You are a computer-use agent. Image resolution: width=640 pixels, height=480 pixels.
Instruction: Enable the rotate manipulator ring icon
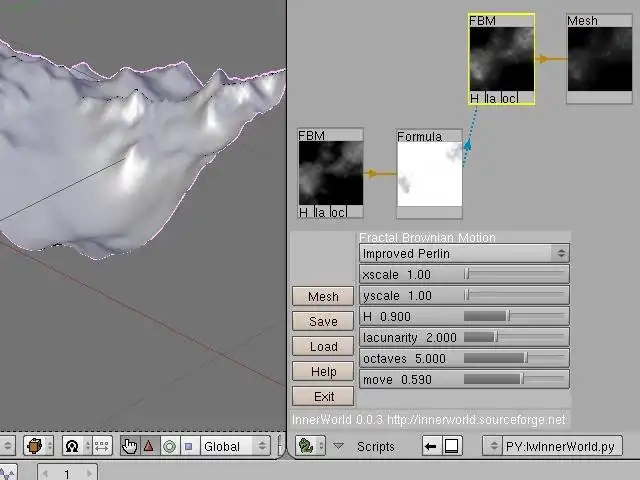169,446
